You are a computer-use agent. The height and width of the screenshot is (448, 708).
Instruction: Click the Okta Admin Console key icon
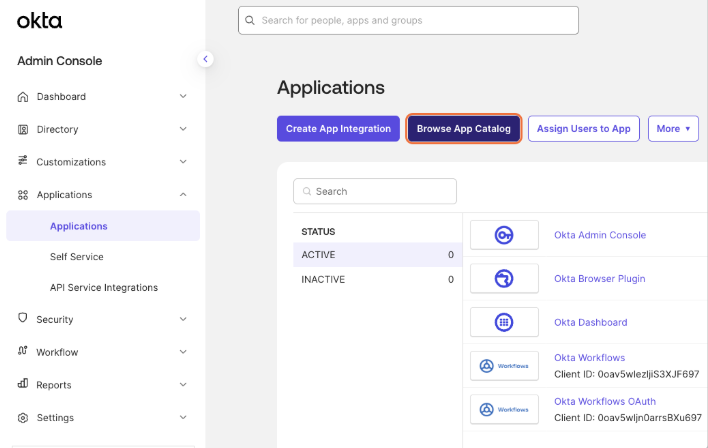pos(504,235)
